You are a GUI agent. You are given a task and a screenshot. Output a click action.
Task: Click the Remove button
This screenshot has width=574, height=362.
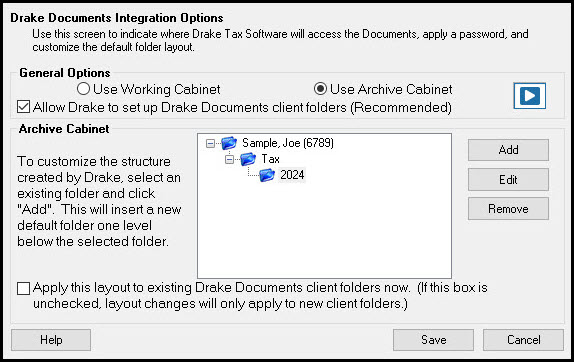tap(508, 209)
